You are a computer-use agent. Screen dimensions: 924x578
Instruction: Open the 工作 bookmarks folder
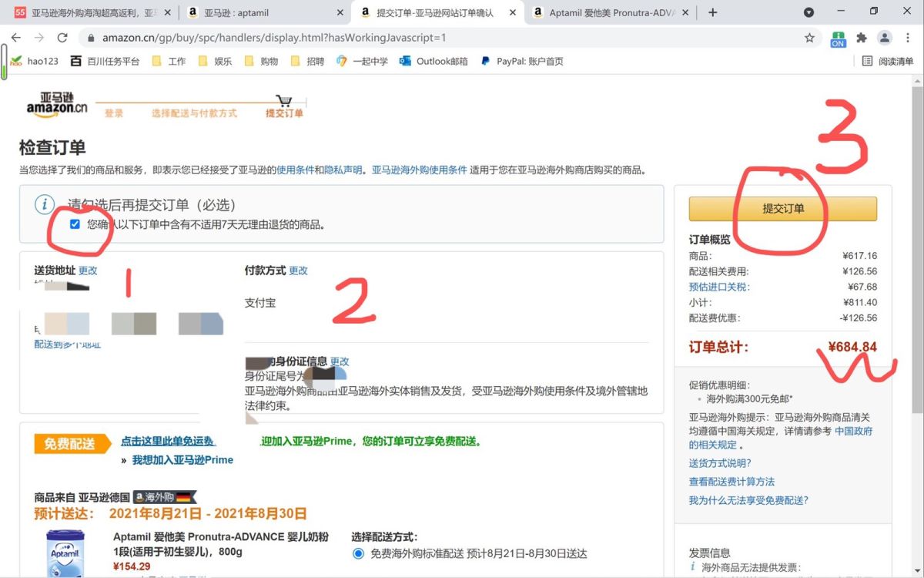pyautogui.click(x=169, y=61)
